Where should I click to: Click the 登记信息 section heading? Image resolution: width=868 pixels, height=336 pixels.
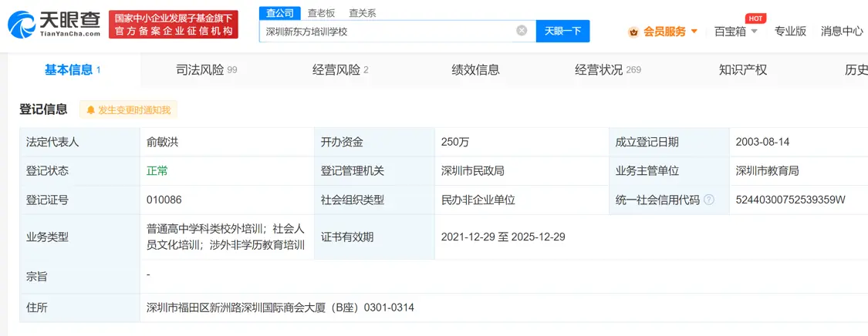pyautogui.click(x=43, y=109)
